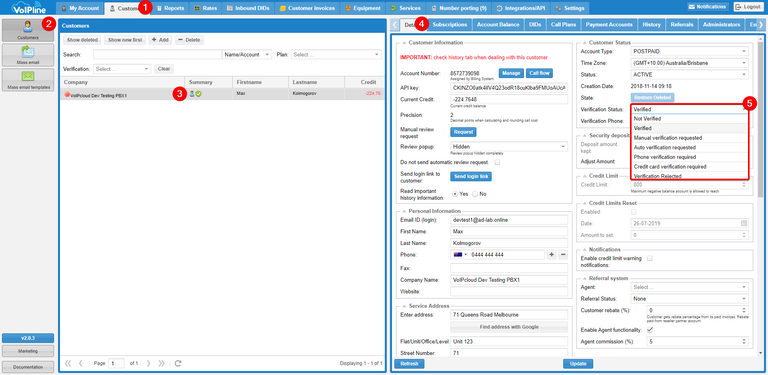The width and height of the screenshot is (768, 375).
Task: Click the Logout button
Action: pos(749,7)
